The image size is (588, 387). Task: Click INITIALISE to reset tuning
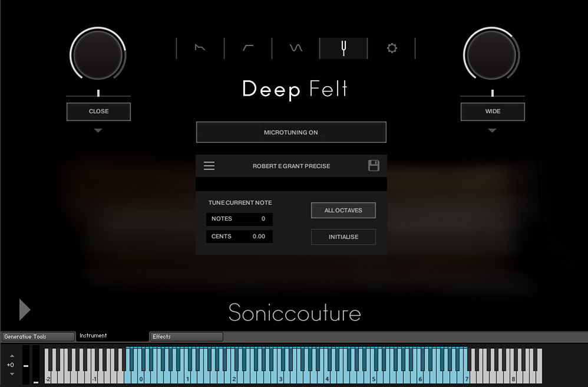(343, 237)
